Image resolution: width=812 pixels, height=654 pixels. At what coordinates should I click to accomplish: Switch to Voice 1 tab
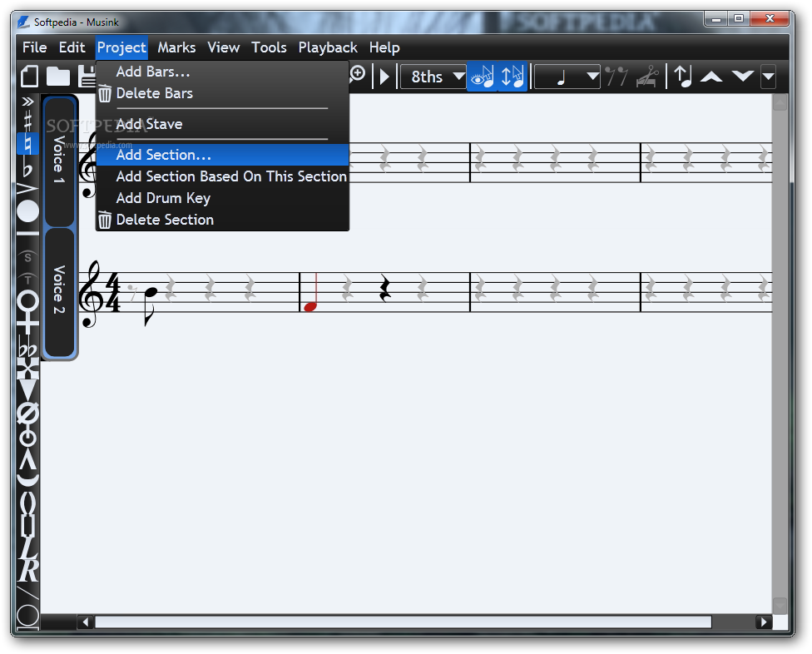(x=60, y=161)
